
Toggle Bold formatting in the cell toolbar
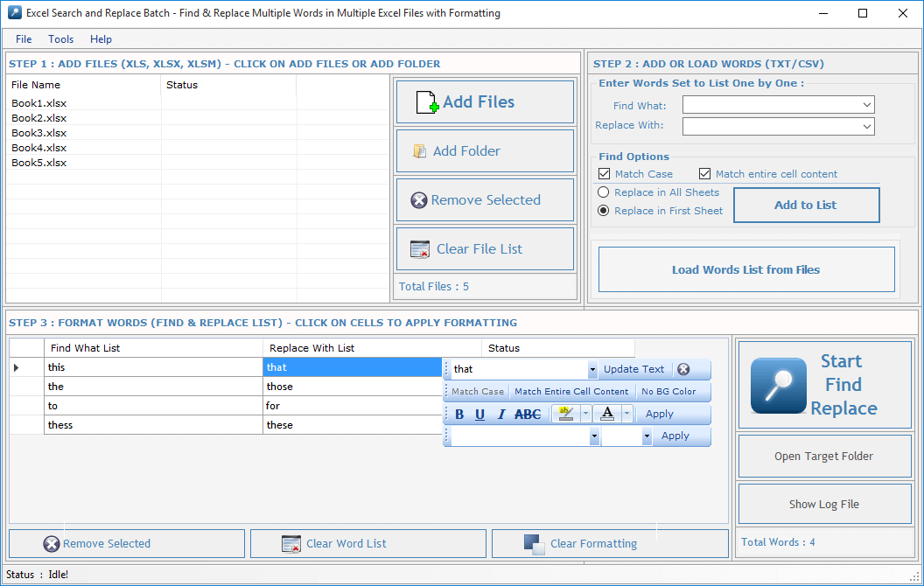[x=459, y=414]
